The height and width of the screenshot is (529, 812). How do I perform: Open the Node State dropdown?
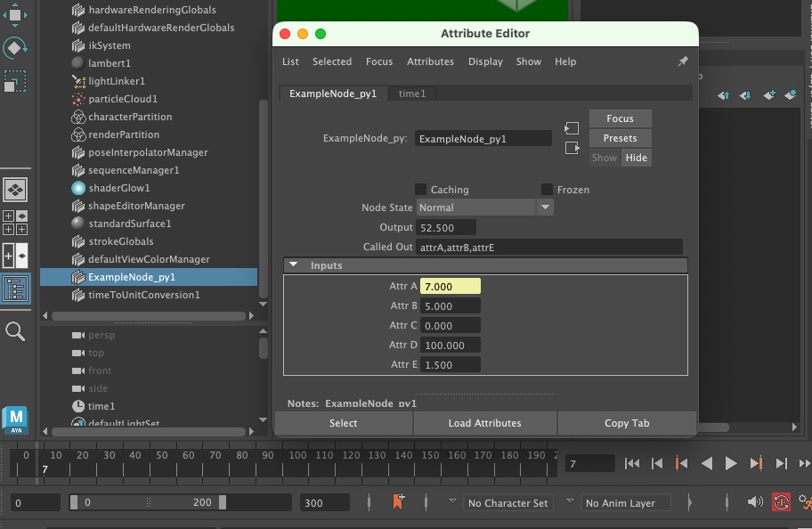point(485,208)
